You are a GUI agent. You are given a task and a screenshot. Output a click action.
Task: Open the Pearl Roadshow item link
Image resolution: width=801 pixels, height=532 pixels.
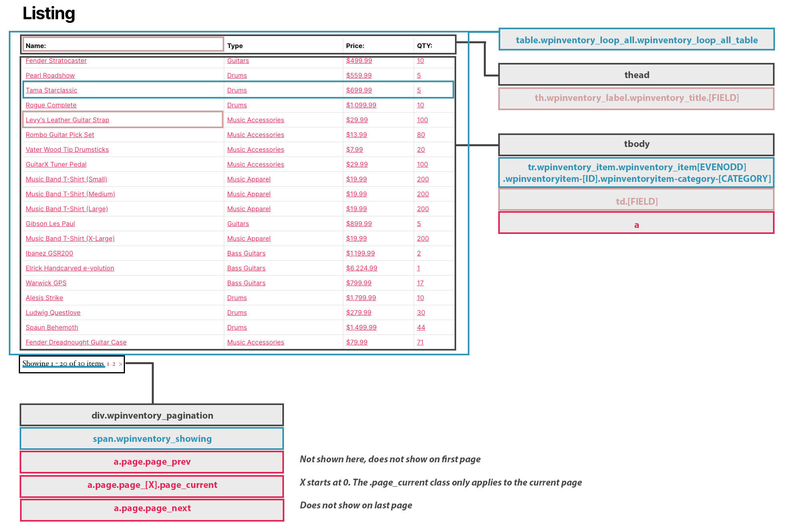50,75
